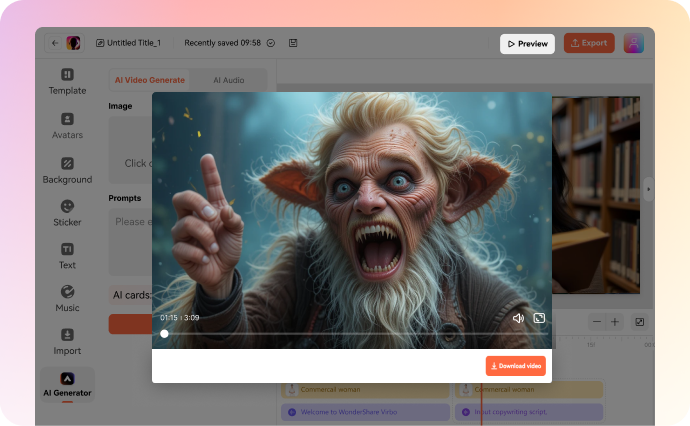Open the Background sidebar panel
Viewport: 690px width, 426px height.
[67, 171]
